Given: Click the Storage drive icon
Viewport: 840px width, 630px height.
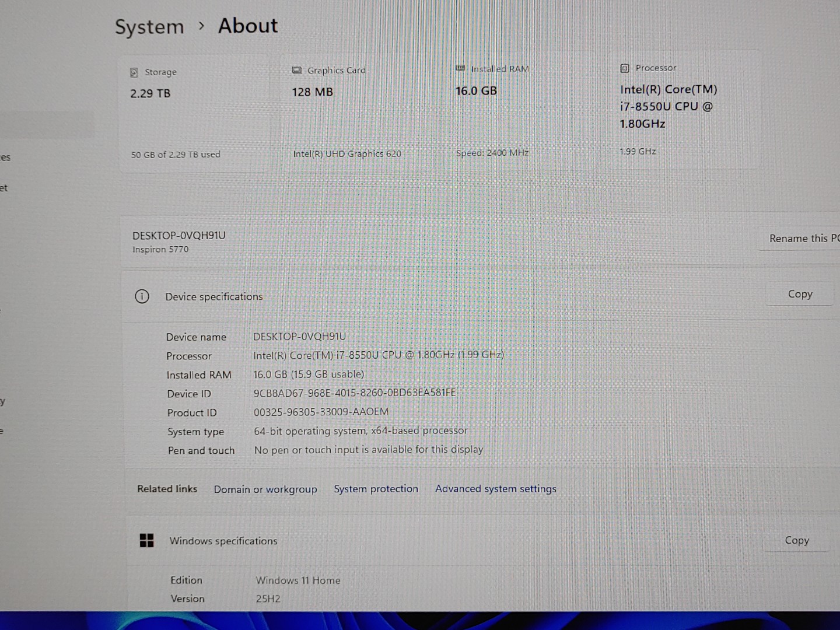Looking at the screenshot, I should (134, 72).
